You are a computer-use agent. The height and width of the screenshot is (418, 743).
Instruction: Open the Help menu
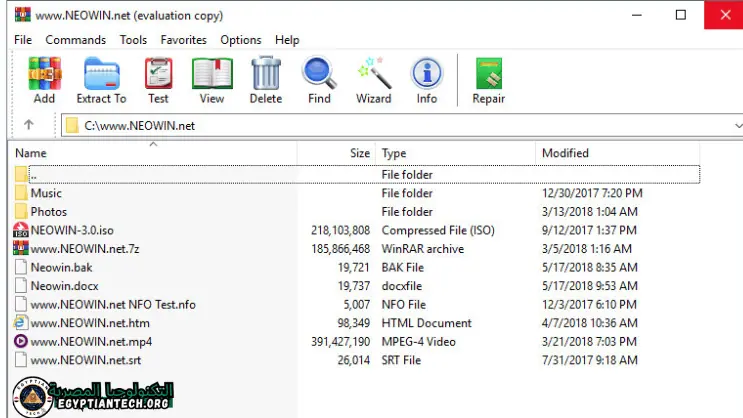coord(287,40)
